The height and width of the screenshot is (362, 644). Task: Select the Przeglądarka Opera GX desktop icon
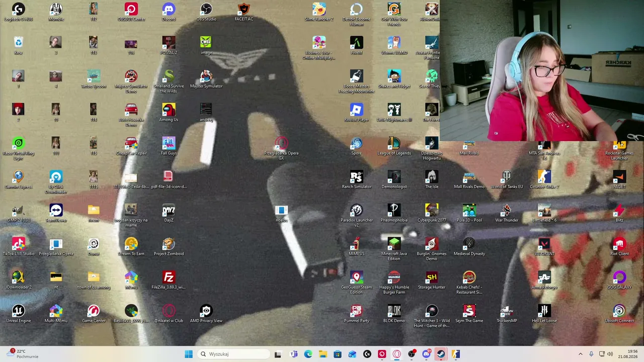(x=281, y=149)
